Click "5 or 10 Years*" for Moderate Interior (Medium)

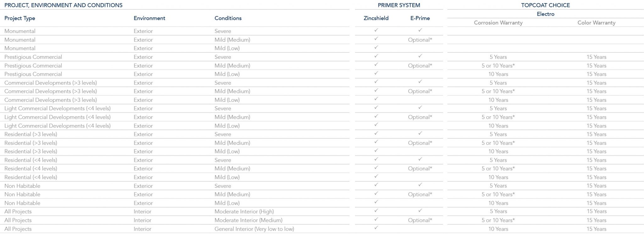(x=498, y=220)
